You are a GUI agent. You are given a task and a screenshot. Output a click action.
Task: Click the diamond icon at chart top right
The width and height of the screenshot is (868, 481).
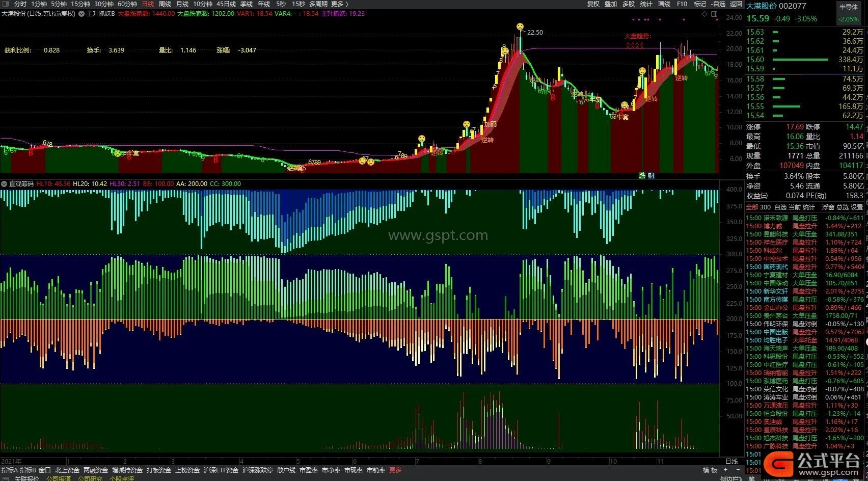point(705,14)
